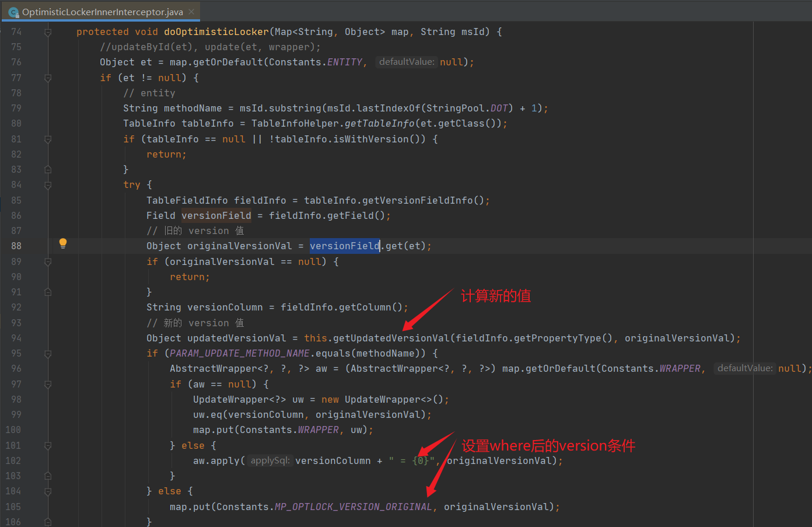Click the highlighted versionField on line 88
This screenshot has width=812, height=527.
[345, 246]
